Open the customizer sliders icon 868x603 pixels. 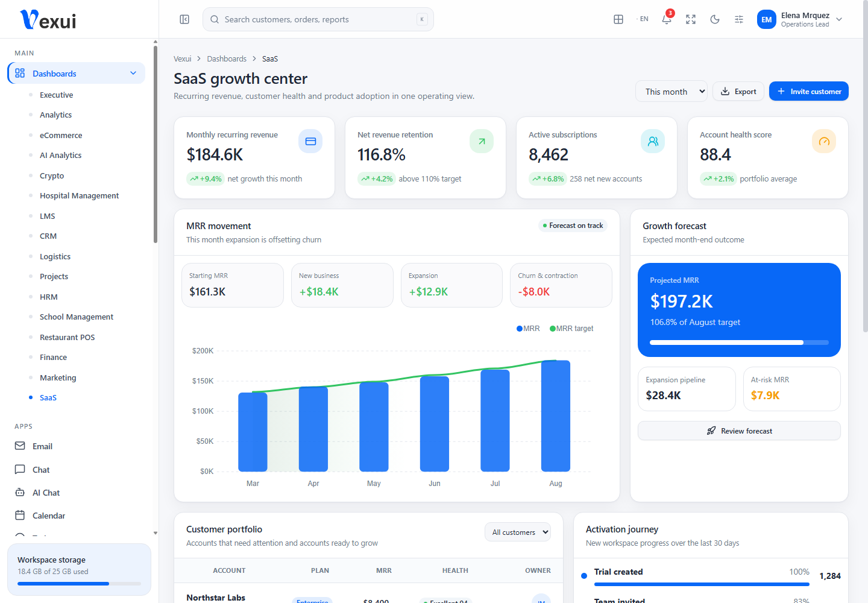tap(739, 19)
